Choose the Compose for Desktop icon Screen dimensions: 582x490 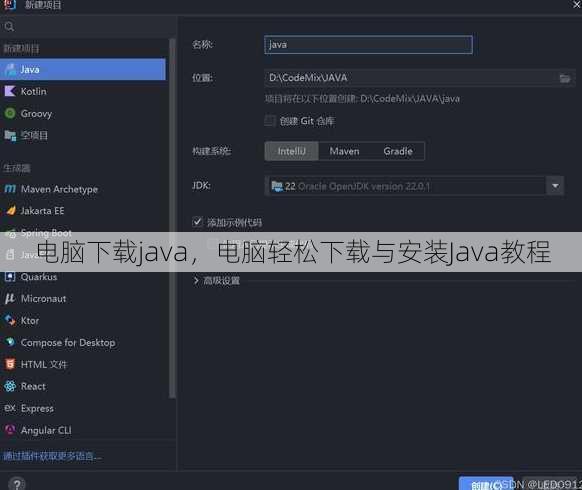click(10, 342)
